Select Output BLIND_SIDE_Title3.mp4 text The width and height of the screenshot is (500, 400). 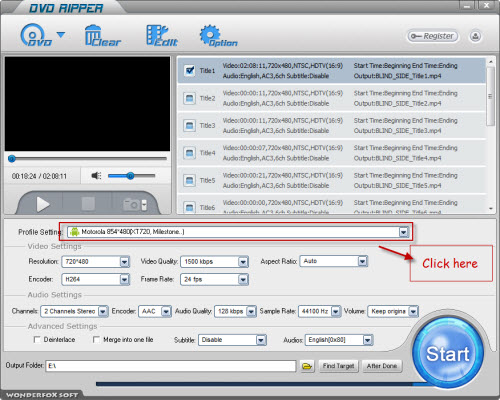point(398,131)
